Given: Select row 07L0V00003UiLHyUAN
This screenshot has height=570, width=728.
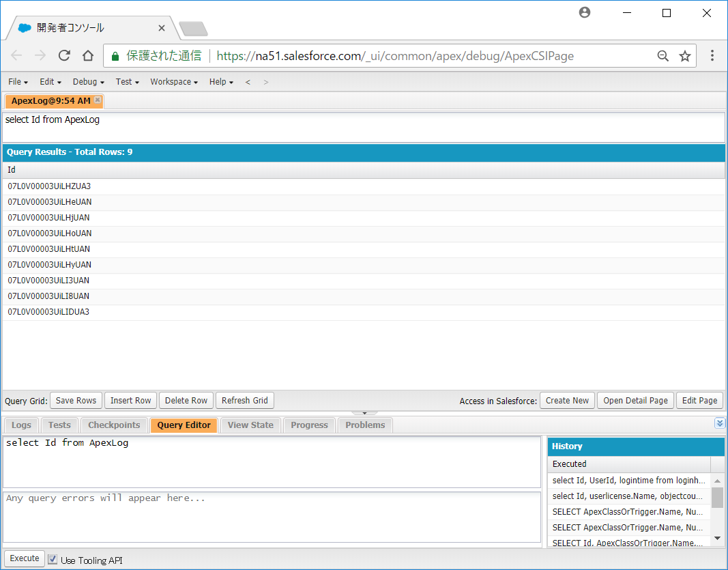Looking at the screenshot, I should 364,265.
